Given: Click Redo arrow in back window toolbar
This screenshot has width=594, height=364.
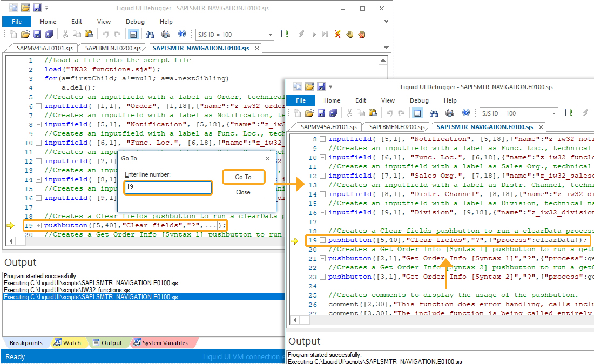Looking at the screenshot, I should coord(117,35).
